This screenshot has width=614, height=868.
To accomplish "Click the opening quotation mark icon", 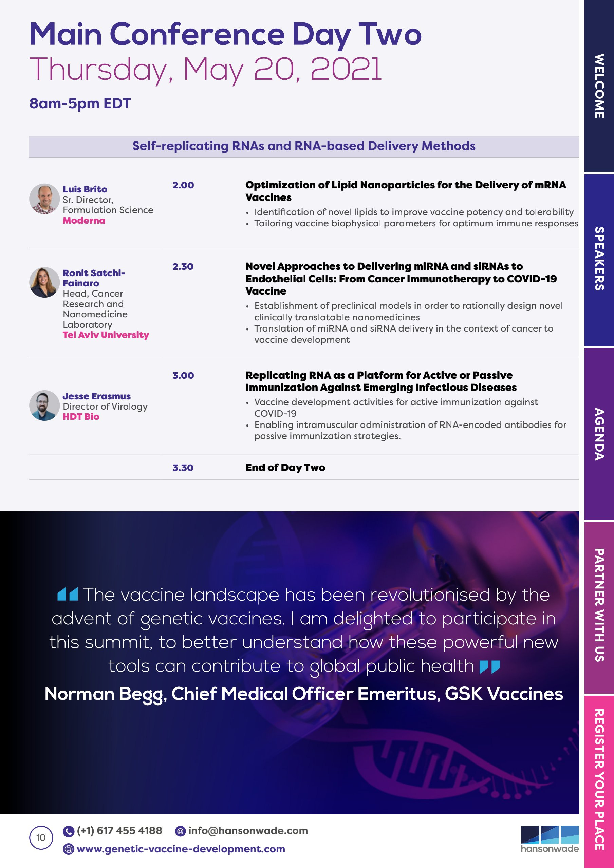I will pos(68,594).
